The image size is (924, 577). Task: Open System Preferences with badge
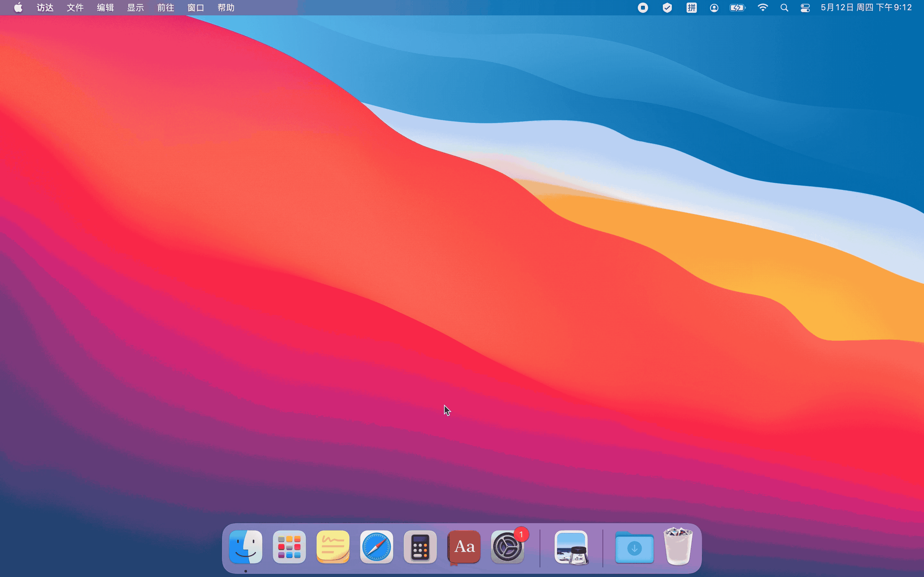click(x=508, y=547)
